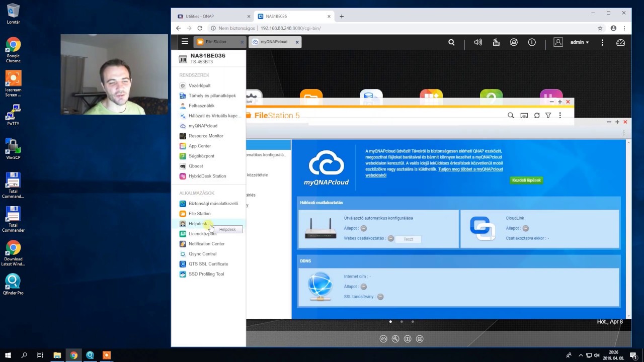The image size is (644, 362).
Task: Refresh the File Station window
Action: pos(537,116)
